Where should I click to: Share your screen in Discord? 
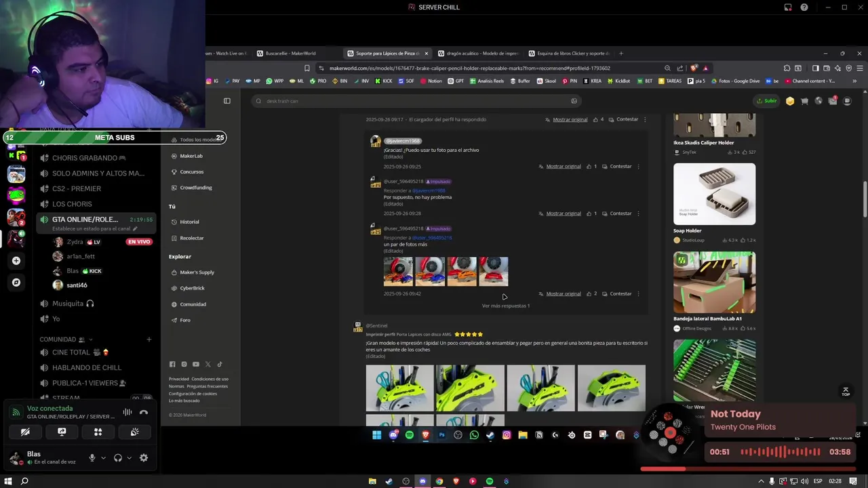click(x=62, y=432)
